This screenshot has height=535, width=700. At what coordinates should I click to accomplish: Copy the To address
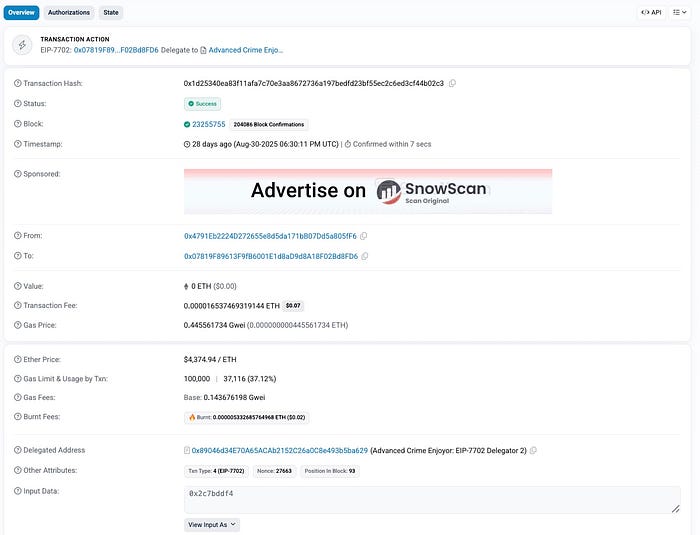pyautogui.click(x=365, y=256)
